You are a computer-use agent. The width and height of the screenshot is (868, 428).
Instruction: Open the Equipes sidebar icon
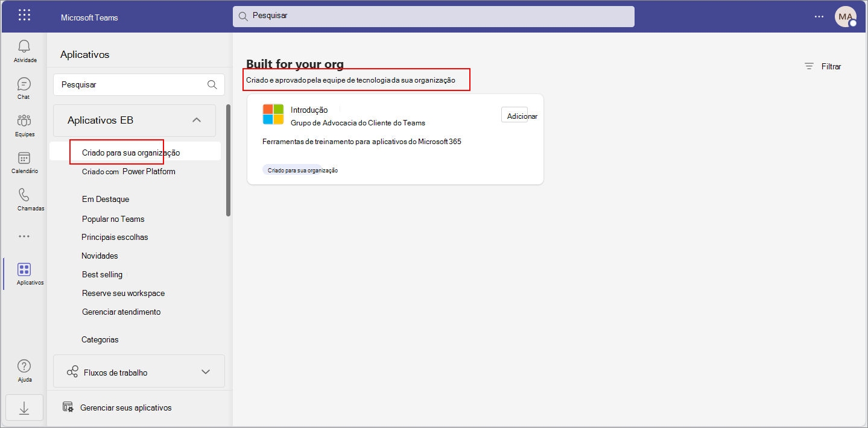point(24,121)
